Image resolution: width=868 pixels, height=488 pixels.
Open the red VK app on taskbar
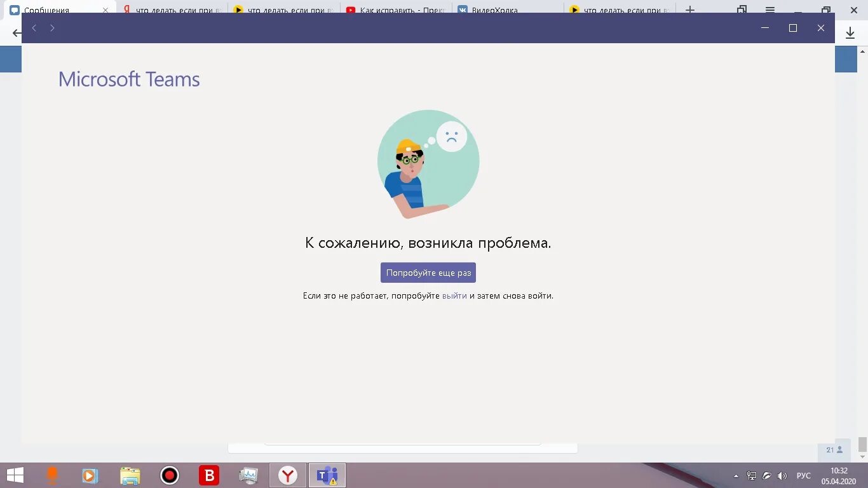(x=208, y=475)
